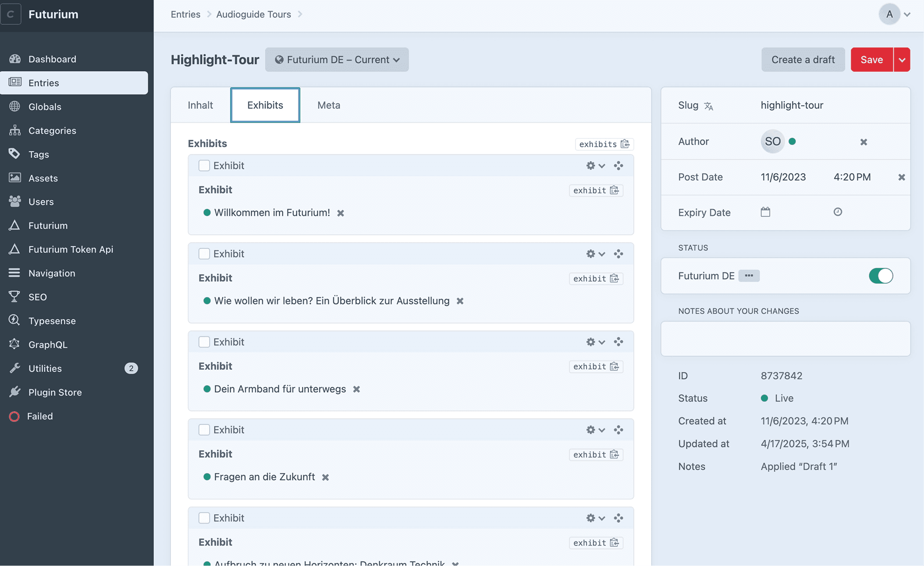Screen dimensions: 924x566
Task: Open the Futurium DE – Current site dropdown
Action: point(337,60)
